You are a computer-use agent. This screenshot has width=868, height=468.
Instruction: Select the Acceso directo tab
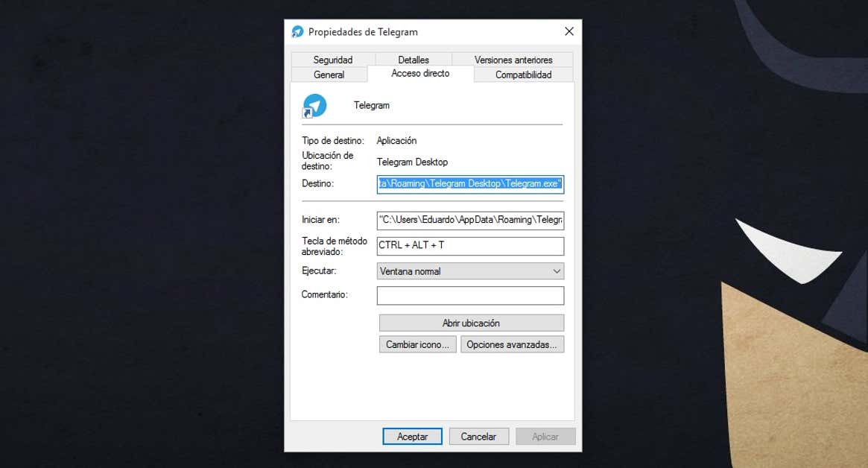coord(421,74)
